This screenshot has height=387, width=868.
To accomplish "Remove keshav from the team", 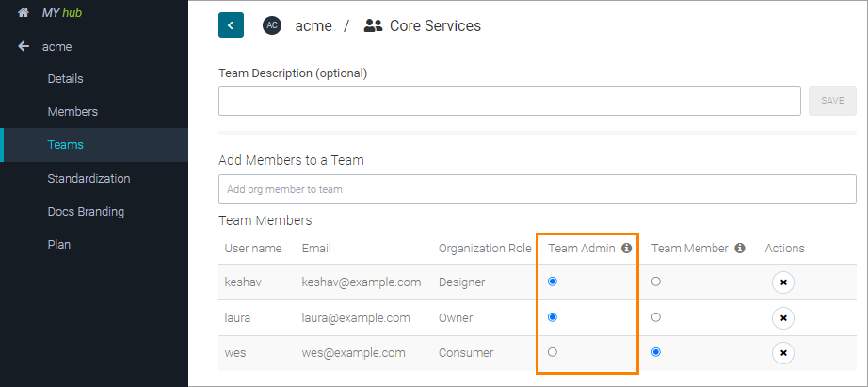I will click(782, 282).
